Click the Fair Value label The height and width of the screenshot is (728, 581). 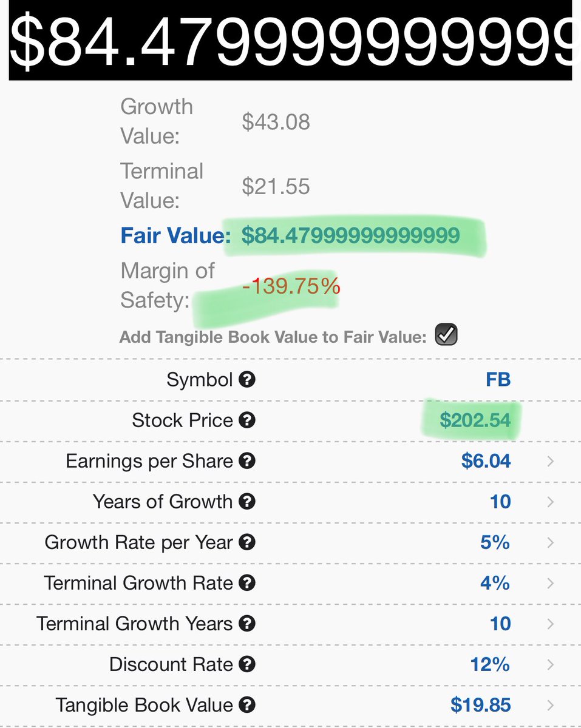point(175,235)
